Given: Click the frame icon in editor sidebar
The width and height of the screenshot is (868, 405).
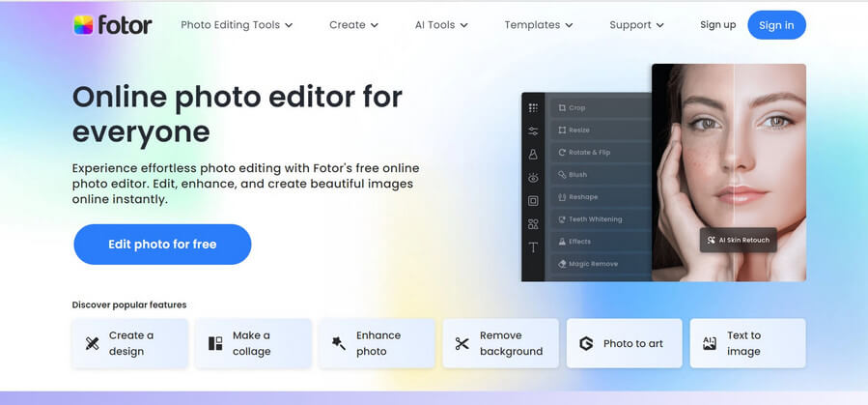Looking at the screenshot, I should point(533,201).
